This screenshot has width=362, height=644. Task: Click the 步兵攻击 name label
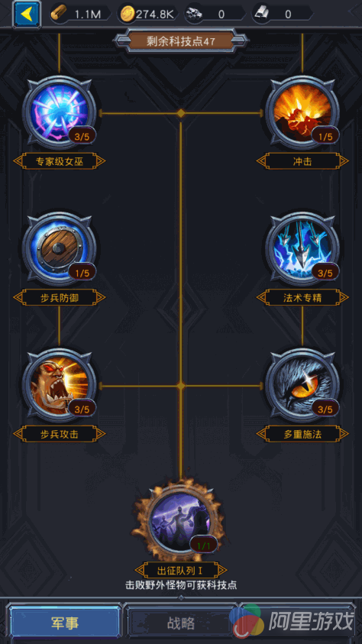point(59,434)
